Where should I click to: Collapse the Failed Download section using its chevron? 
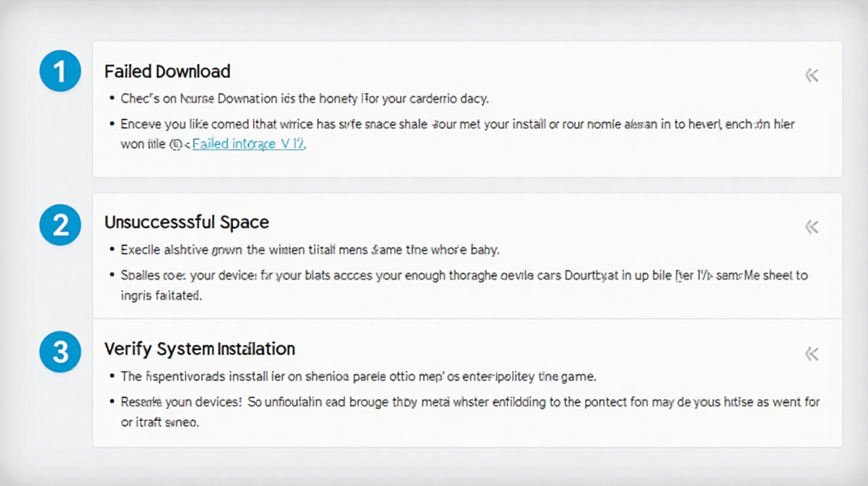pos(812,75)
